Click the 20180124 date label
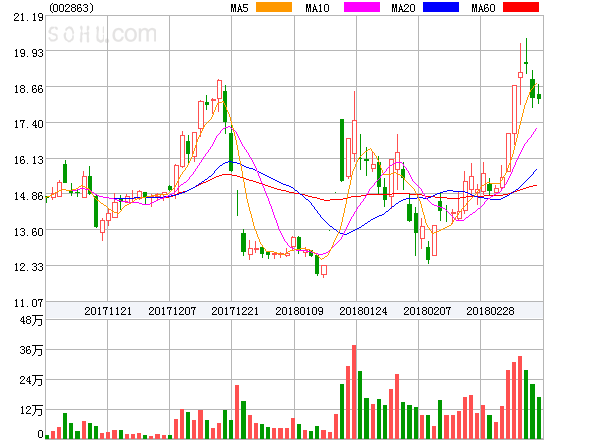The height and width of the screenshot is (440, 600). click(363, 311)
